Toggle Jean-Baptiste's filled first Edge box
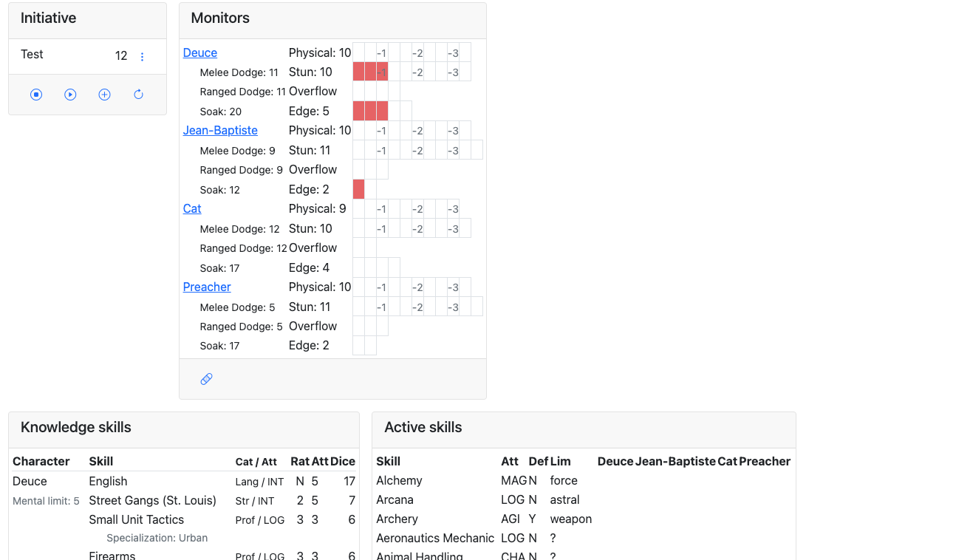This screenshot has width=956, height=560. pyautogui.click(x=359, y=189)
